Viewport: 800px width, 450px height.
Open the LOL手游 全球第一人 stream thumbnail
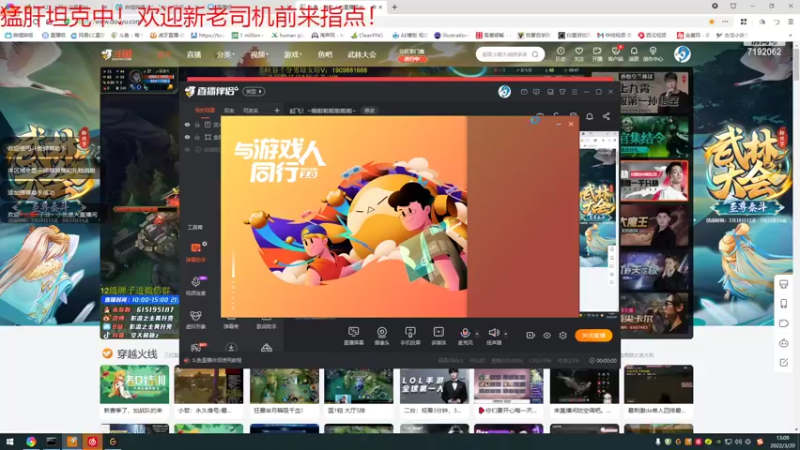[434, 384]
